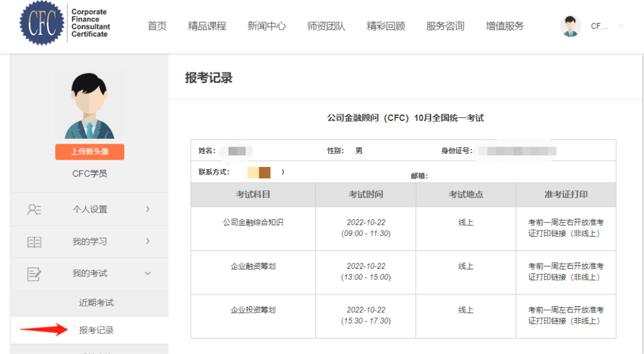
Task: Click the 15:30 - 17:30 exam time cell
Action: [366, 315]
